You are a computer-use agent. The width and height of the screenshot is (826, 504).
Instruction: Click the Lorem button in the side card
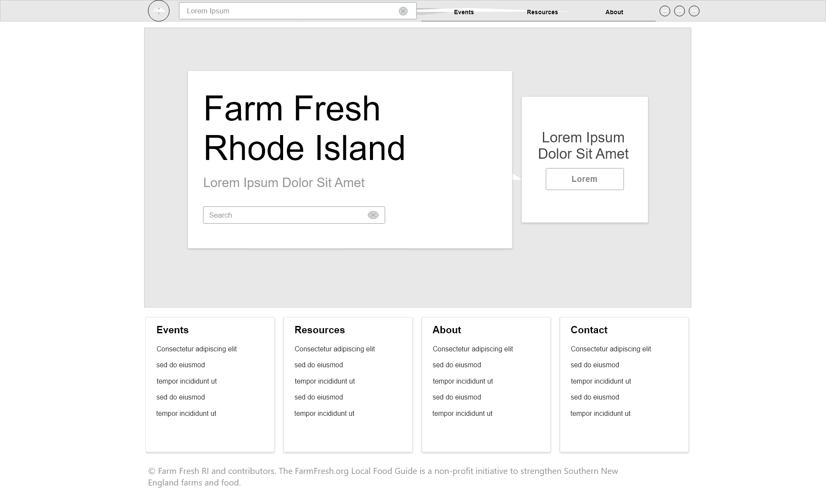click(585, 179)
